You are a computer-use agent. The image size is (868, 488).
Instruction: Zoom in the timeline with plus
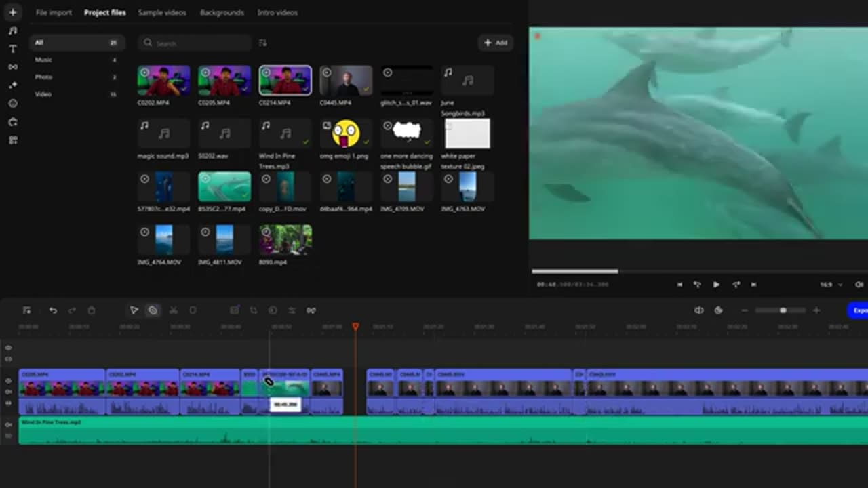pos(816,310)
